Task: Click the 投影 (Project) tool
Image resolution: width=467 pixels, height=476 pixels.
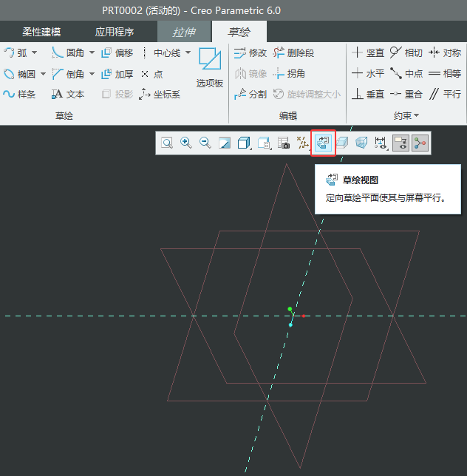Action: [117, 95]
